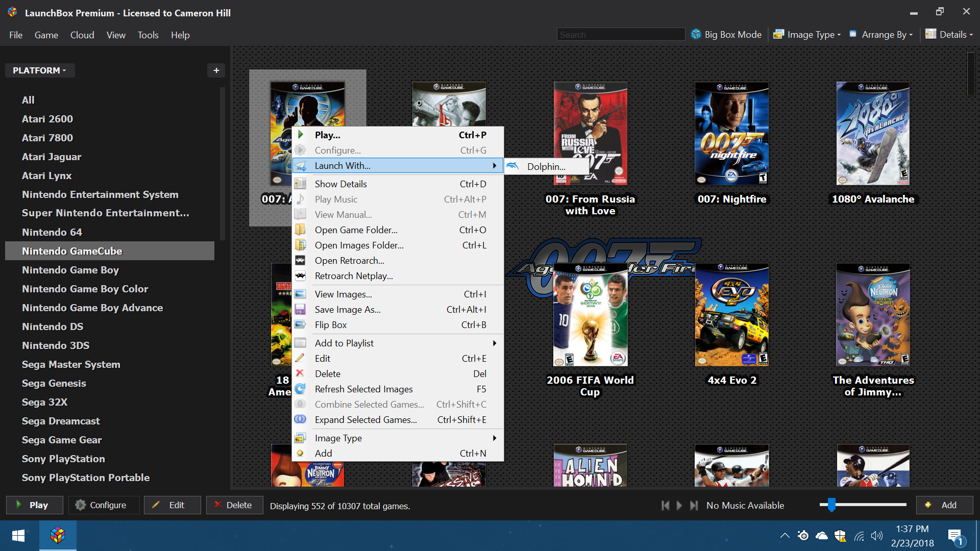Click the pencil Edit icon in context menu
The height and width of the screenshot is (551, 980).
[300, 358]
